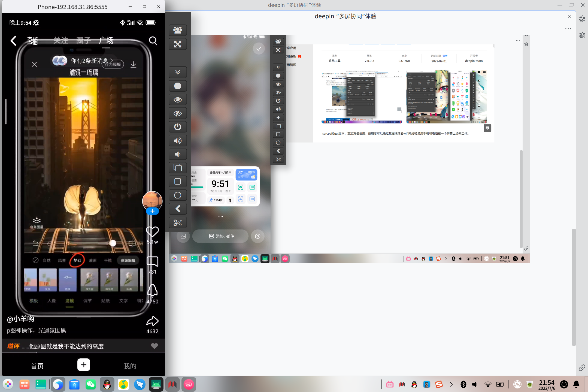Tap the search magnifier in phone app
The width and height of the screenshot is (588, 392).
pyautogui.click(x=153, y=41)
